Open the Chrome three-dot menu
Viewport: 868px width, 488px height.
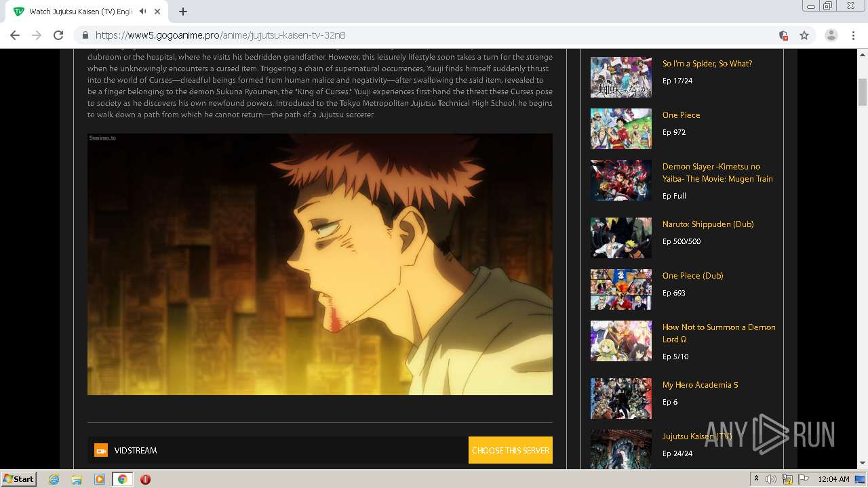(854, 35)
